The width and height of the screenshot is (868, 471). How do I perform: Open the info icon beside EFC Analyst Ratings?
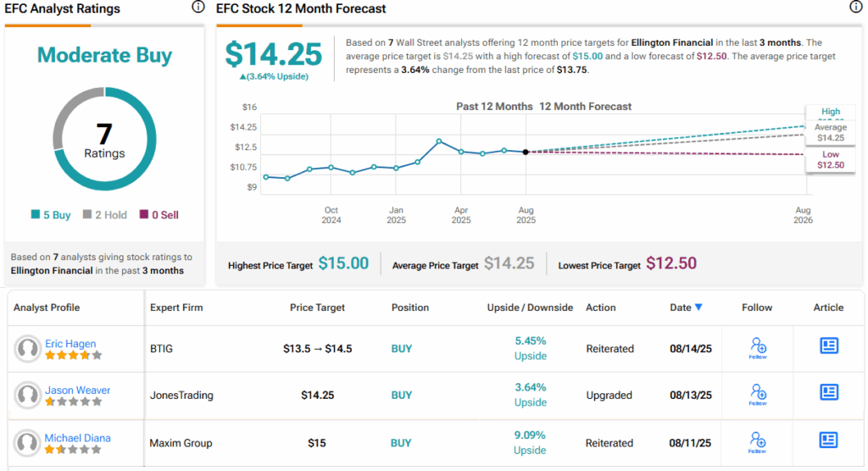pos(198,7)
